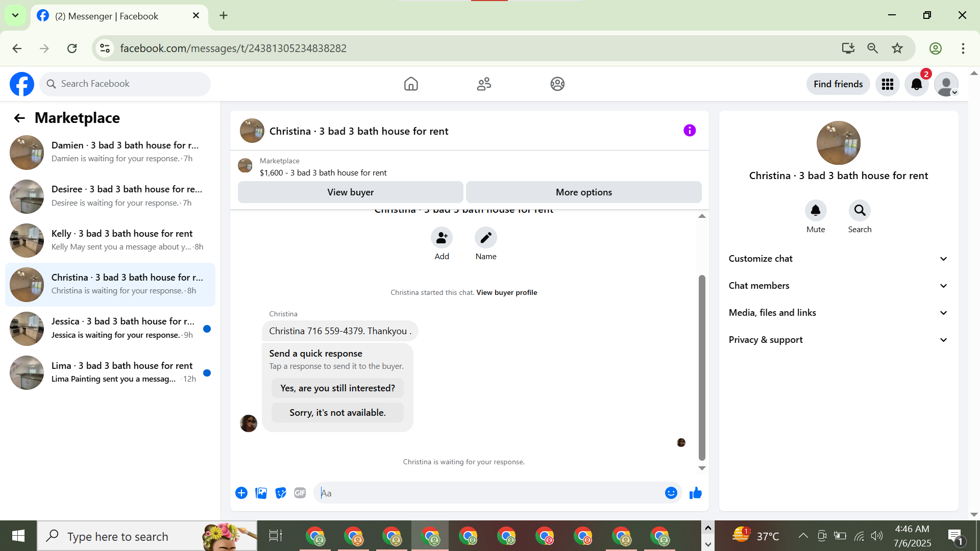
Task: Expand the Chat members section
Action: point(839,286)
